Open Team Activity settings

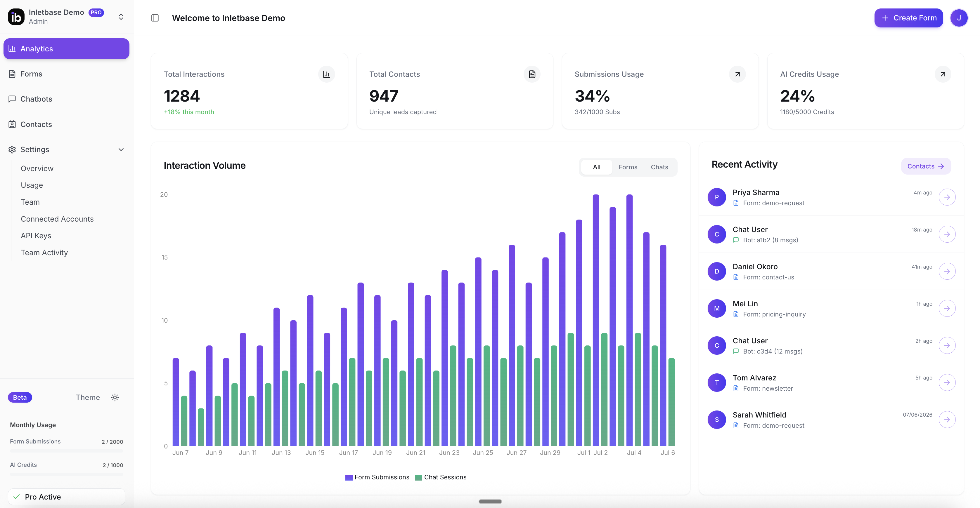(44, 253)
